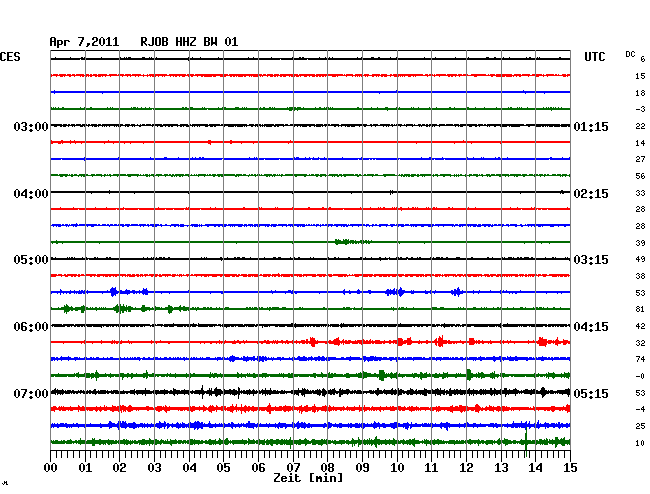Image resolution: width=650 pixels, height=494 pixels.
Task: Click minute tick label '15' on time axis
Action: pos(570,468)
